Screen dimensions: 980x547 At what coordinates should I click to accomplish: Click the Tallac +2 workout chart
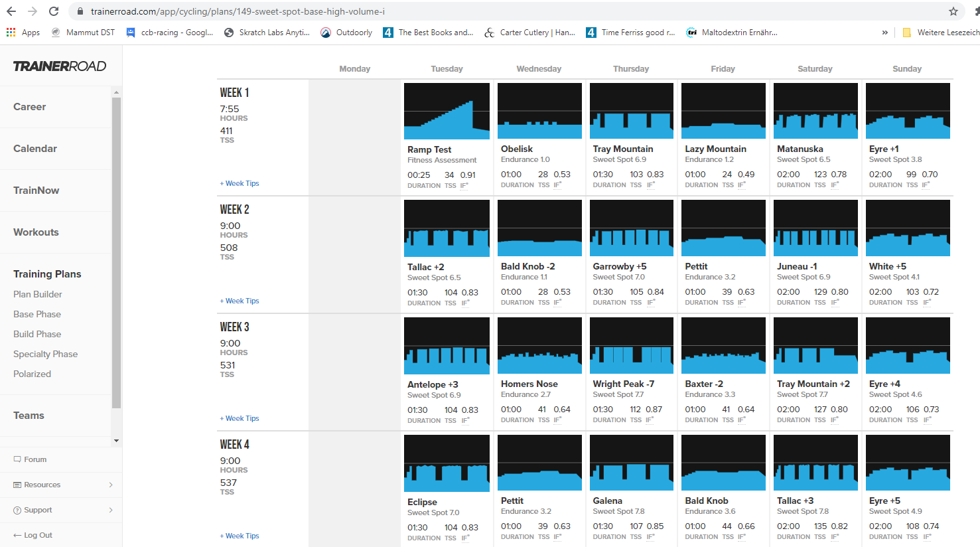(x=447, y=228)
